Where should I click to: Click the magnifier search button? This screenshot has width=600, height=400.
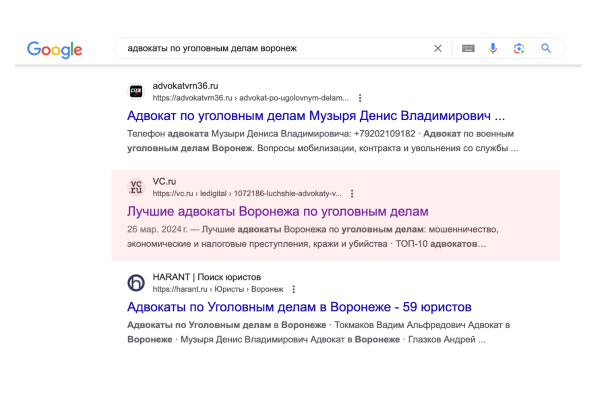546,48
